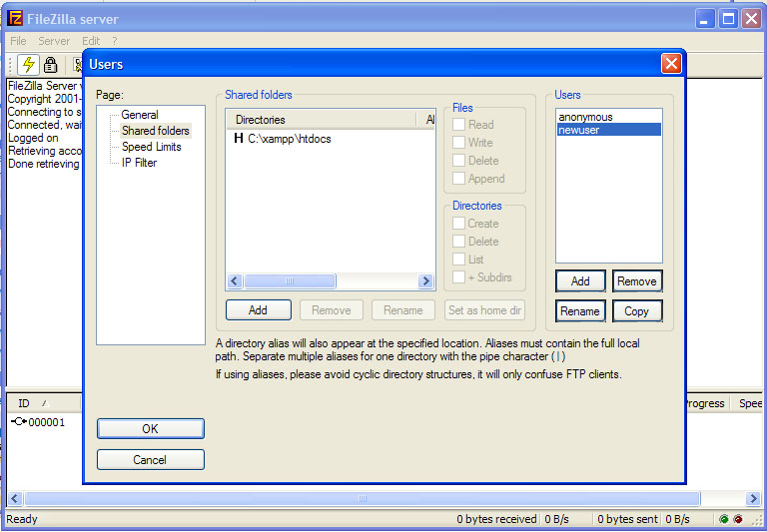
Task: Click directories list right scroll arrow
Action: [426, 280]
